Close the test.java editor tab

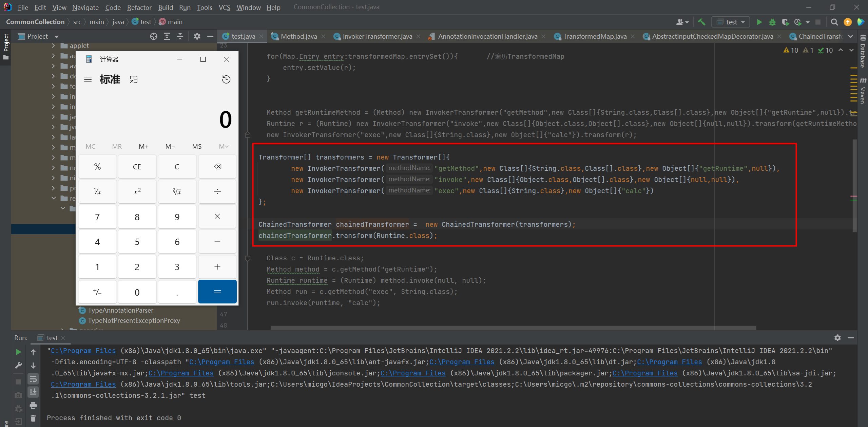tap(261, 36)
